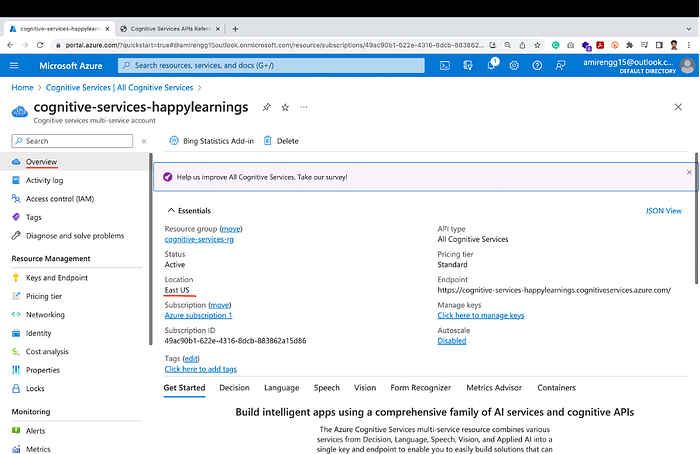Focus the Search resources, services, and docs field
The height and width of the screenshot is (454, 700).
[x=271, y=66]
